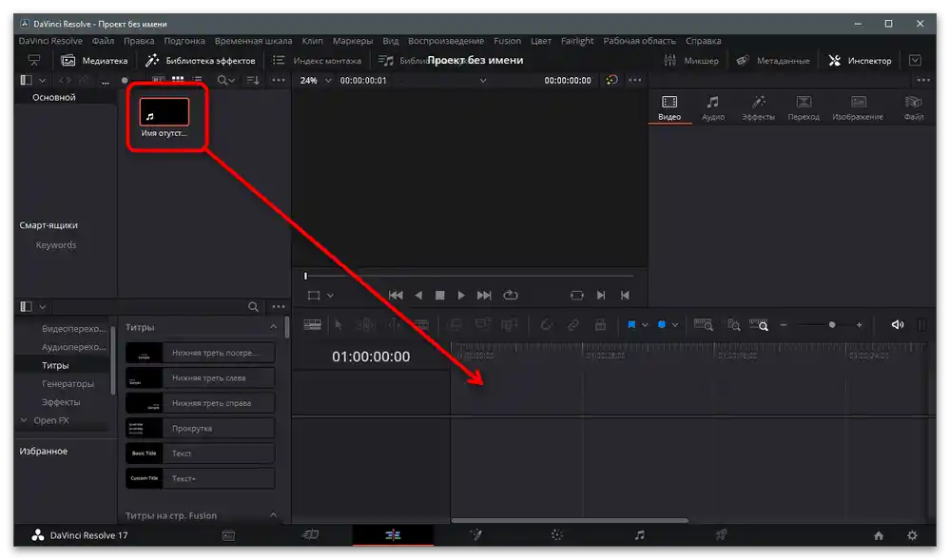Click the blue marker icon

coord(662,325)
